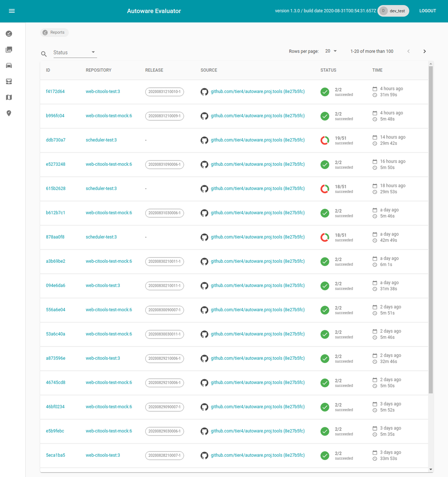Click clock icon in row 46745cd8

[375, 386]
